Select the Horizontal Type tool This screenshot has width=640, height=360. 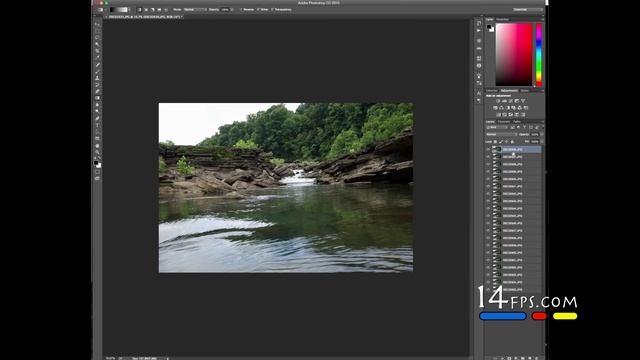tap(97, 125)
